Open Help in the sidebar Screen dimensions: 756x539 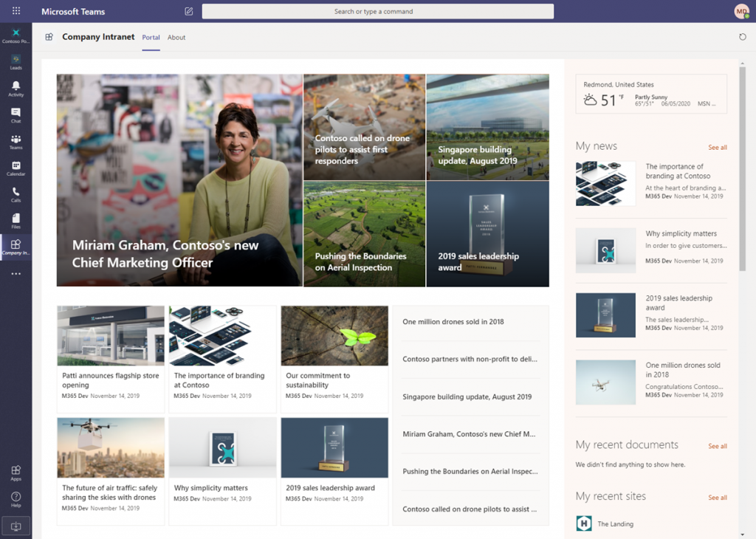(16, 499)
